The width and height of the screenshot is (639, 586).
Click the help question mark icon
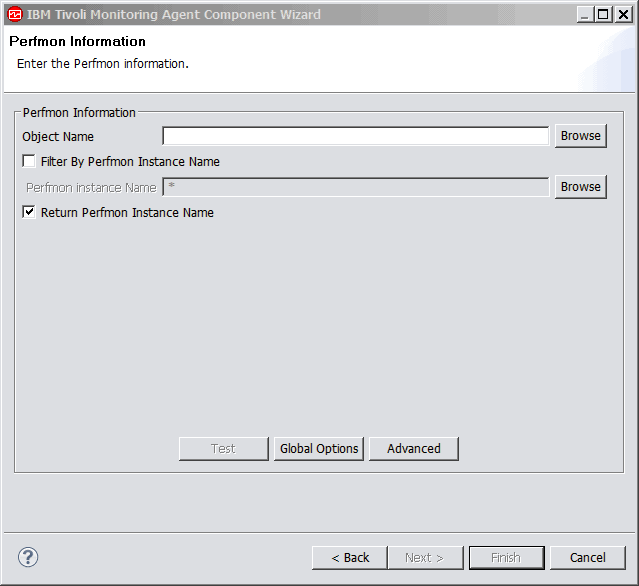28,557
